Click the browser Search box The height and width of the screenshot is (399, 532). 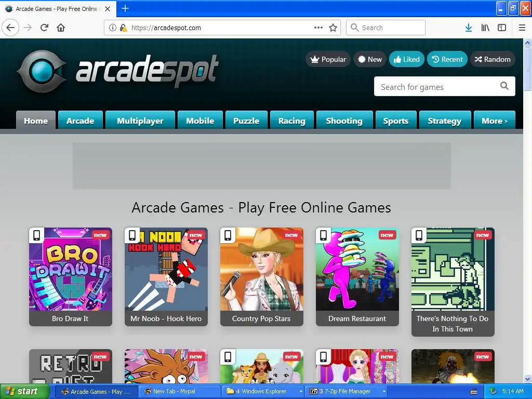[x=386, y=28]
